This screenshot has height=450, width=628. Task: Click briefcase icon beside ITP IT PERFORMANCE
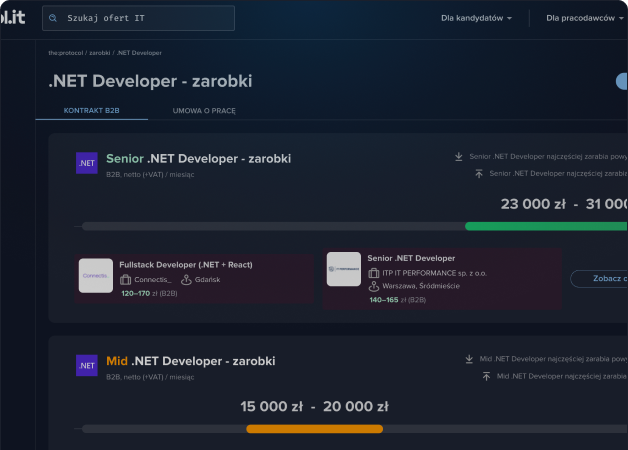[x=374, y=273]
